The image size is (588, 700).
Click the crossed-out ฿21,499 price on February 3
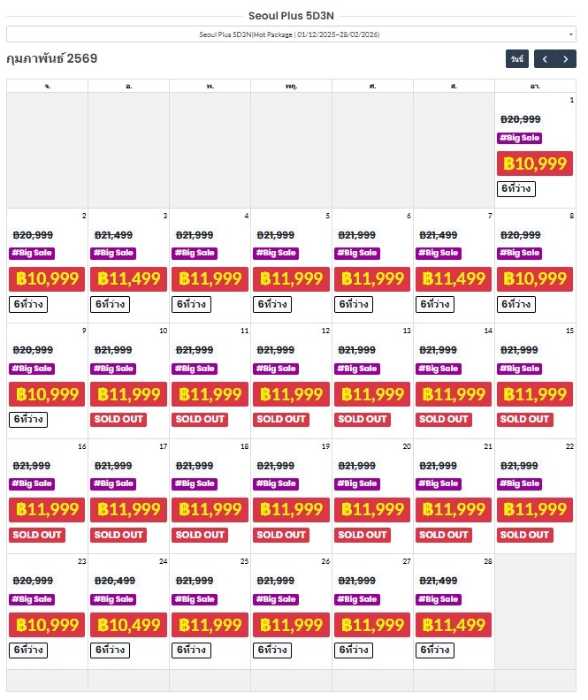pyautogui.click(x=113, y=235)
